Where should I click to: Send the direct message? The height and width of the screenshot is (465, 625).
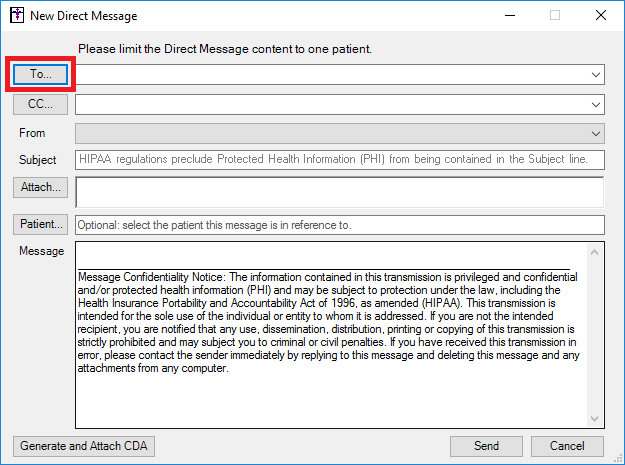[x=486, y=446]
